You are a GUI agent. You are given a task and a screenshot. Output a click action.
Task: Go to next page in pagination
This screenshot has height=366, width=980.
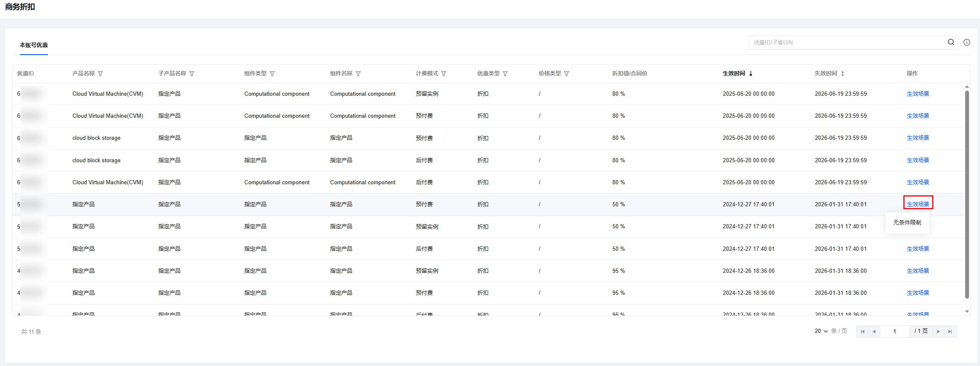(x=938, y=332)
